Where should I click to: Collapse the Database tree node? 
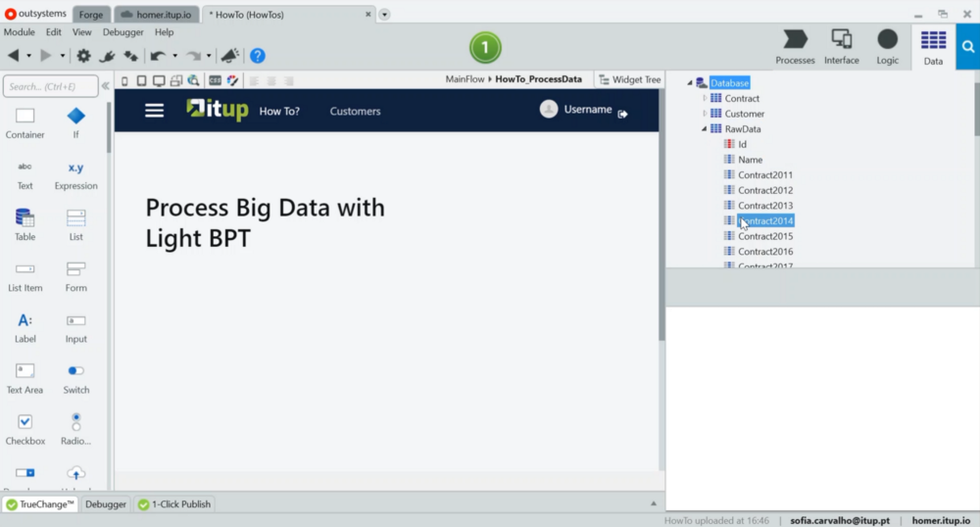690,83
